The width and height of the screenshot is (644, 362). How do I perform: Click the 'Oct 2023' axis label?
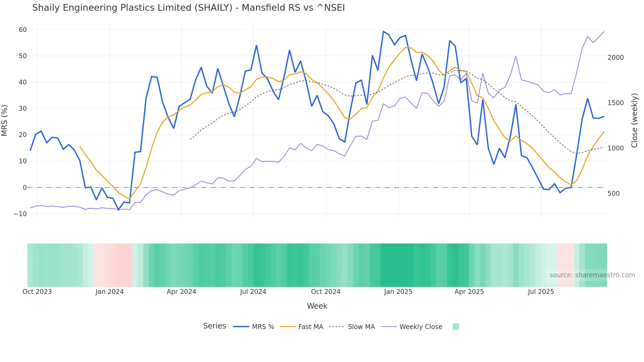(37, 292)
